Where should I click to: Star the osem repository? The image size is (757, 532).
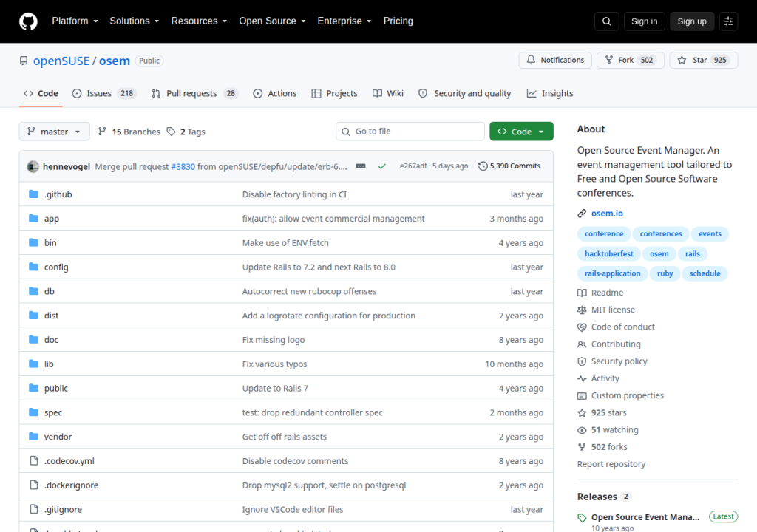point(704,60)
